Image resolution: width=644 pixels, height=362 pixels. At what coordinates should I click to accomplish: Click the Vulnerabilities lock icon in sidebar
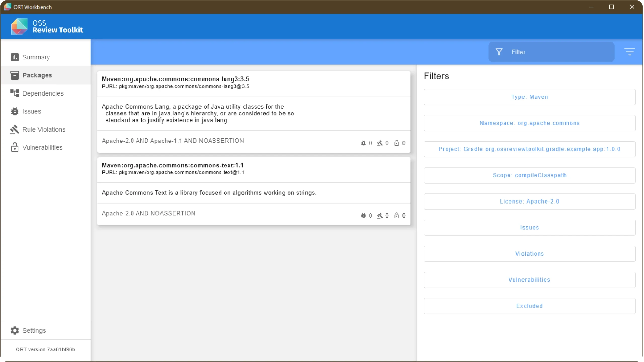[15, 147]
